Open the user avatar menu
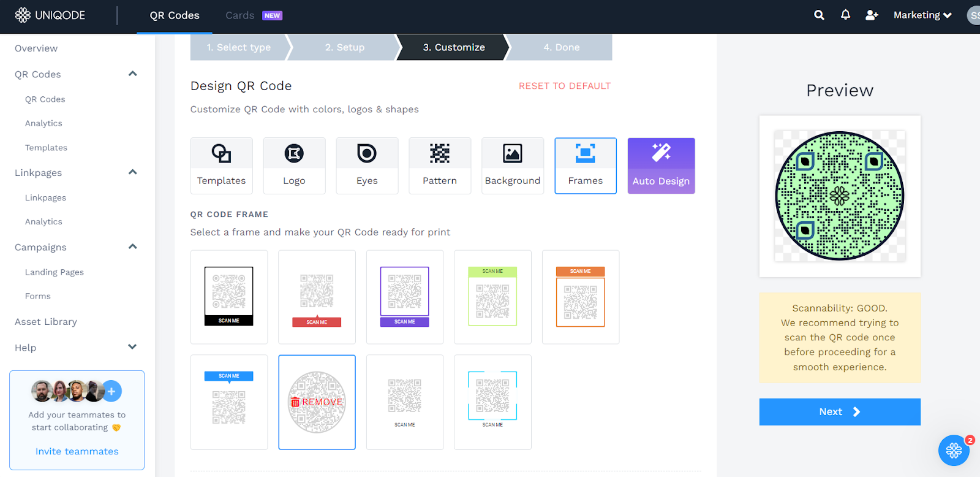 (x=974, y=15)
